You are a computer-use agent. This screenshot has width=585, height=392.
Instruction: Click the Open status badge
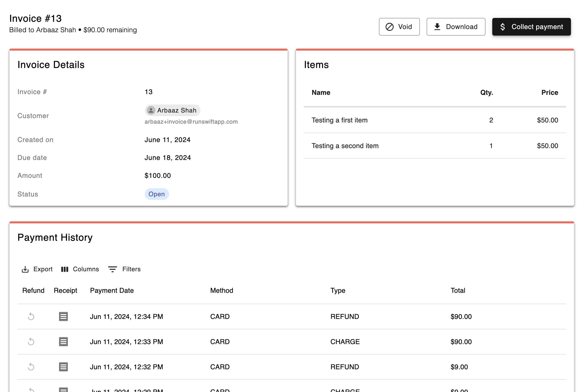click(157, 194)
